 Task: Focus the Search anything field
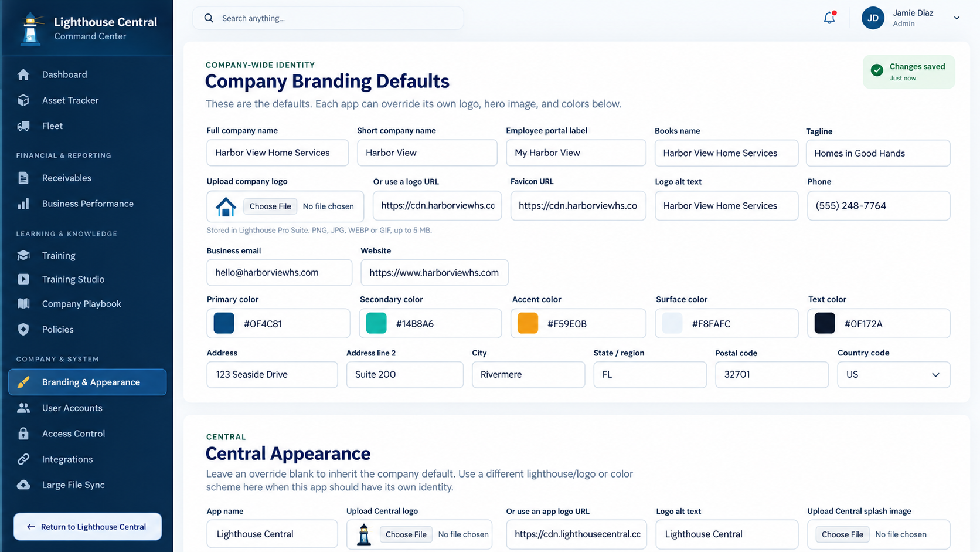[x=328, y=18]
